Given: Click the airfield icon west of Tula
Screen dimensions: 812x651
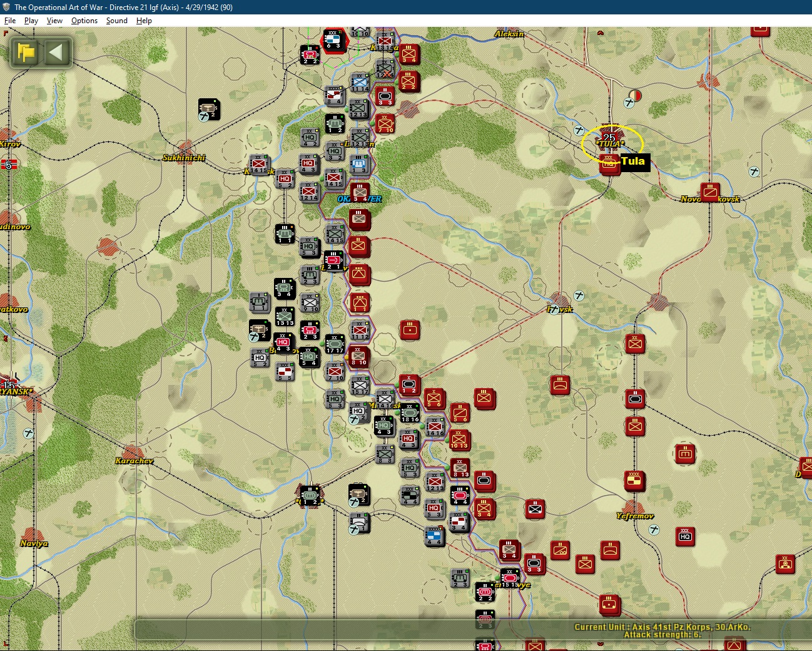Looking at the screenshot, I should click(579, 130).
